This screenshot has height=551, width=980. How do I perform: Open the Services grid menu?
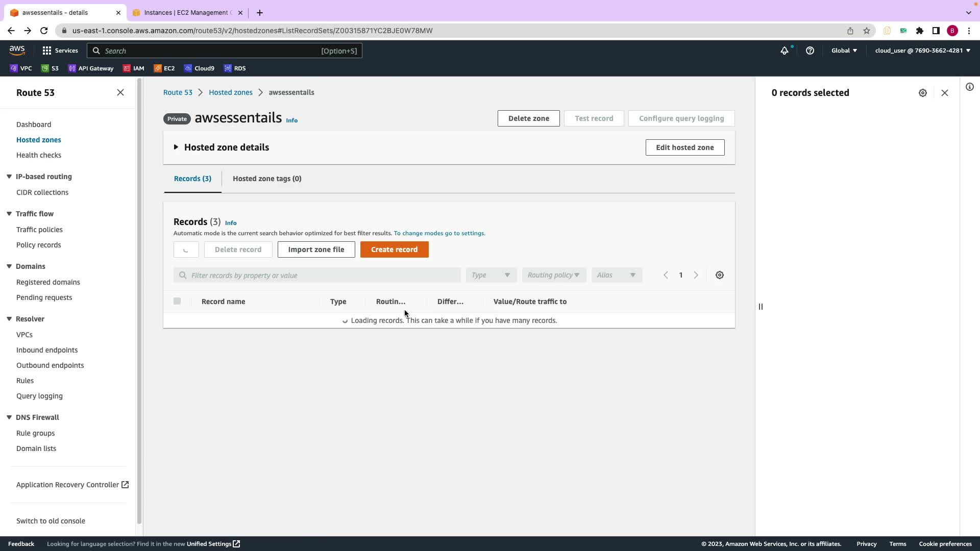[60, 51]
